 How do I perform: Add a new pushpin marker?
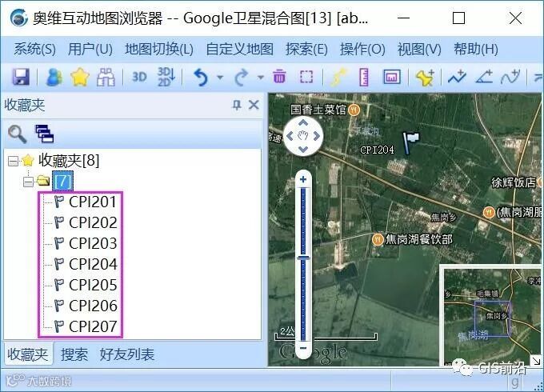click(x=425, y=77)
